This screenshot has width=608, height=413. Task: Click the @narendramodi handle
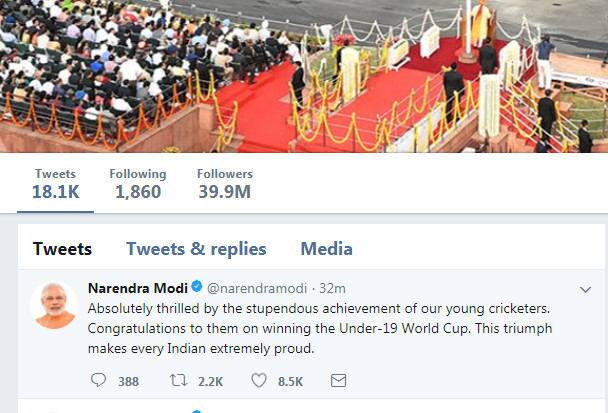click(257, 289)
